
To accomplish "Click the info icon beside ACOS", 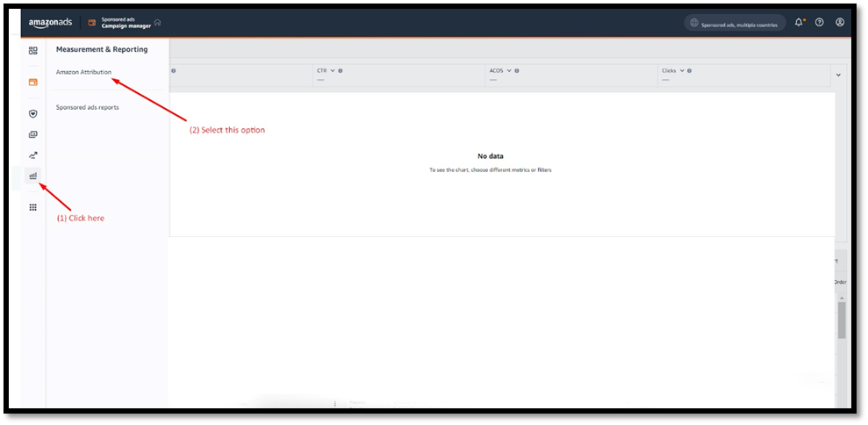I will (516, 71).
